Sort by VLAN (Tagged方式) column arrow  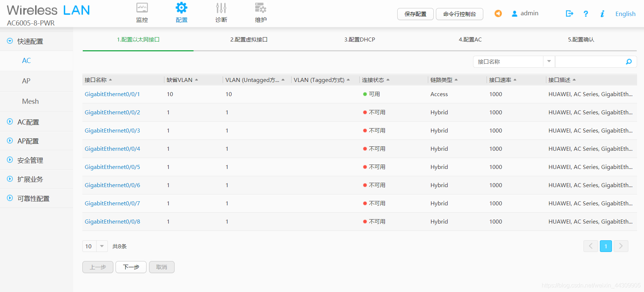point(348,80)
